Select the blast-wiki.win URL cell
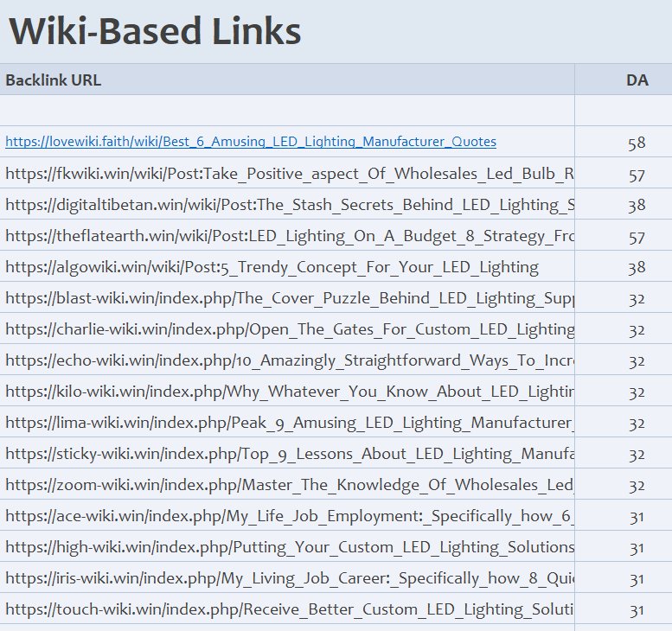This screenshot has width=672, height=631. (x=289, y=298)
